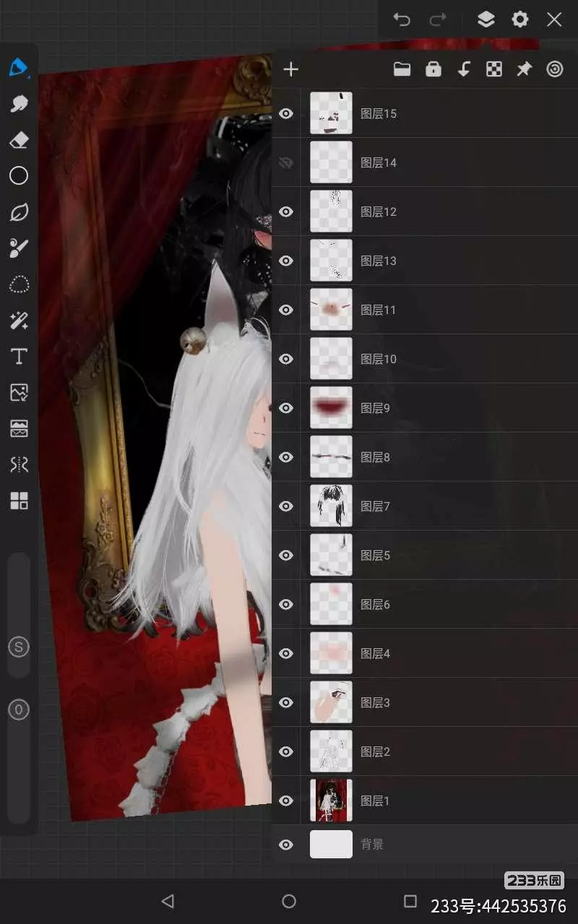This screenshot has height=924, width=578.
Task: Hide layer 图层9
Action: pos(287,408)
